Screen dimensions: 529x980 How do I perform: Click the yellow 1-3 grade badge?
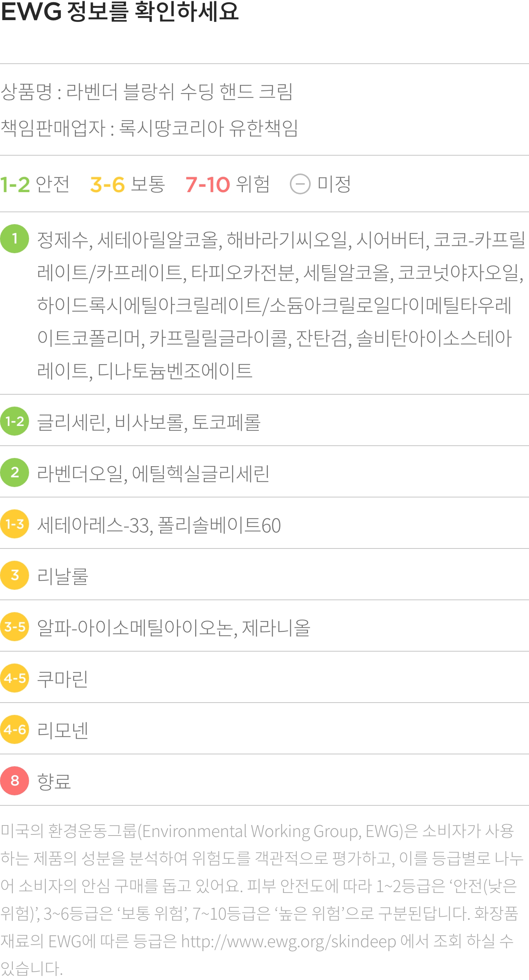pos(15,524)
